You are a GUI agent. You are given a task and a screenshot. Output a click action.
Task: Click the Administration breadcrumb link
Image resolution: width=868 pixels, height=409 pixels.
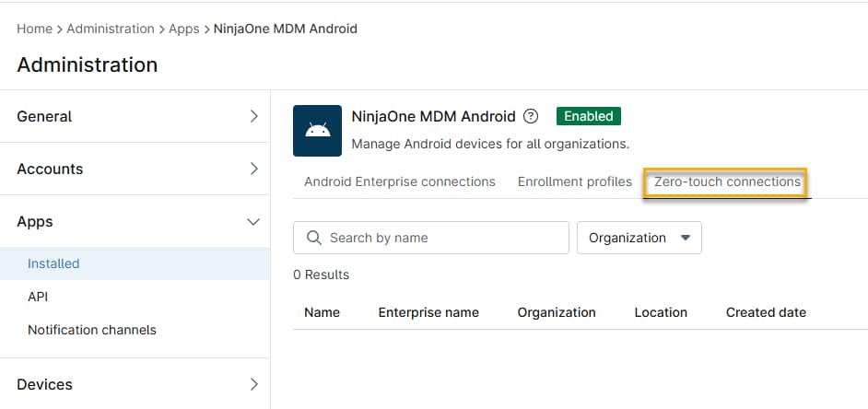pos(110,29)
